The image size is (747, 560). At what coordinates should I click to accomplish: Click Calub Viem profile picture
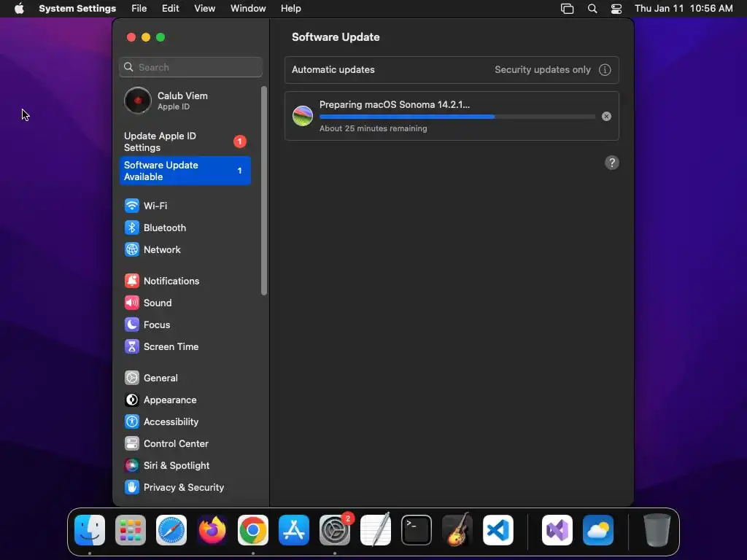click(x=138, y=101)
